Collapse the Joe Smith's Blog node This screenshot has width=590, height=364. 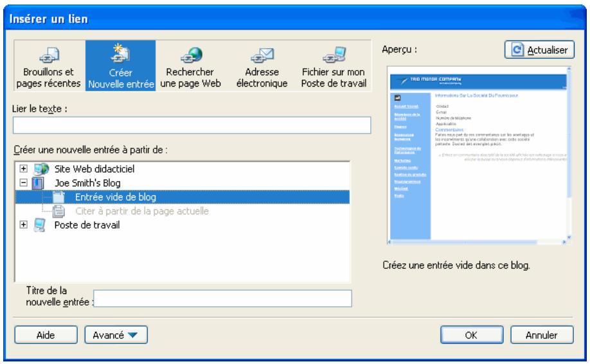pyautogui.click(x=23, y=183)
